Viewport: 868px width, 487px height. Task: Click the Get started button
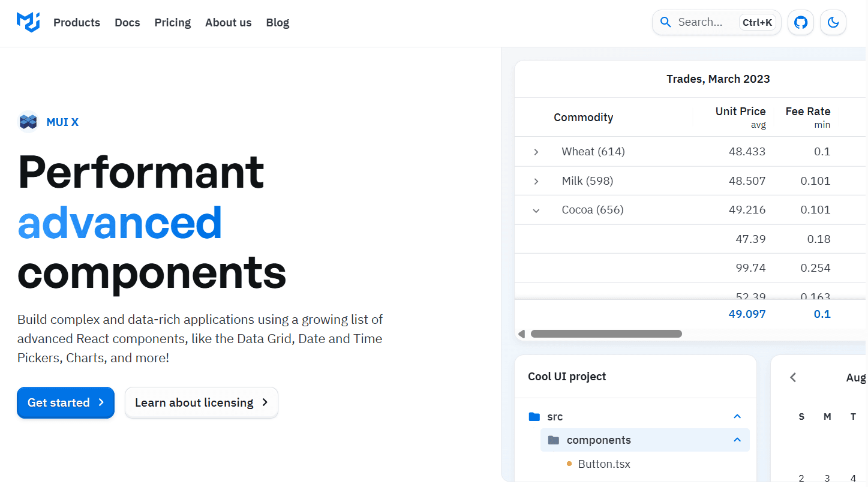click(x=65, y=402)
